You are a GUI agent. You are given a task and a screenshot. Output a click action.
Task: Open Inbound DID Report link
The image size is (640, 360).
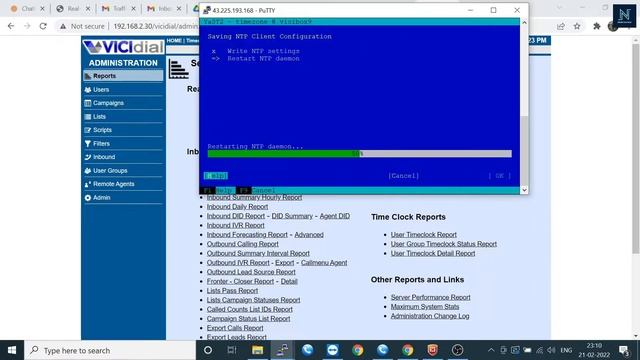click(x=236, y=216)
